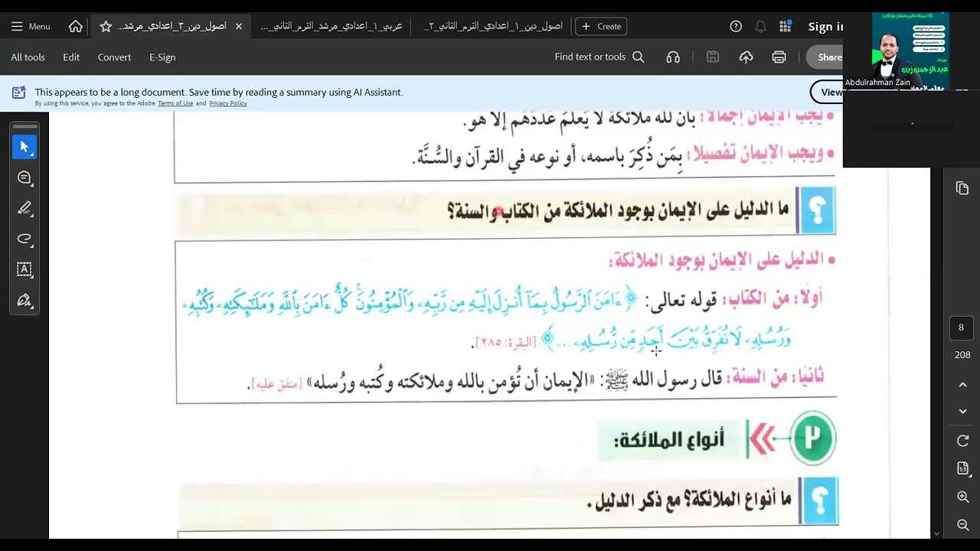Viewport: 980px width, 551px height.
Task: Choose the Highlight pen tool
Action: pos(24,208)
